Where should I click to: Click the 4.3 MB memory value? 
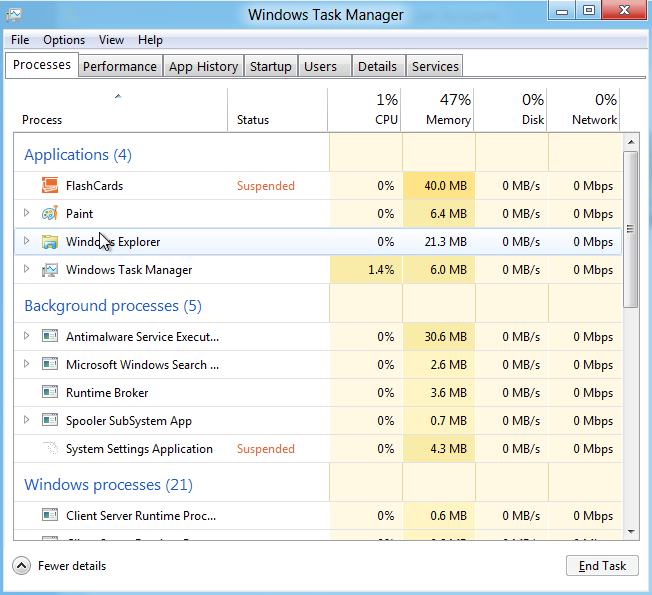pyautogui.click(x=448, y=449)
